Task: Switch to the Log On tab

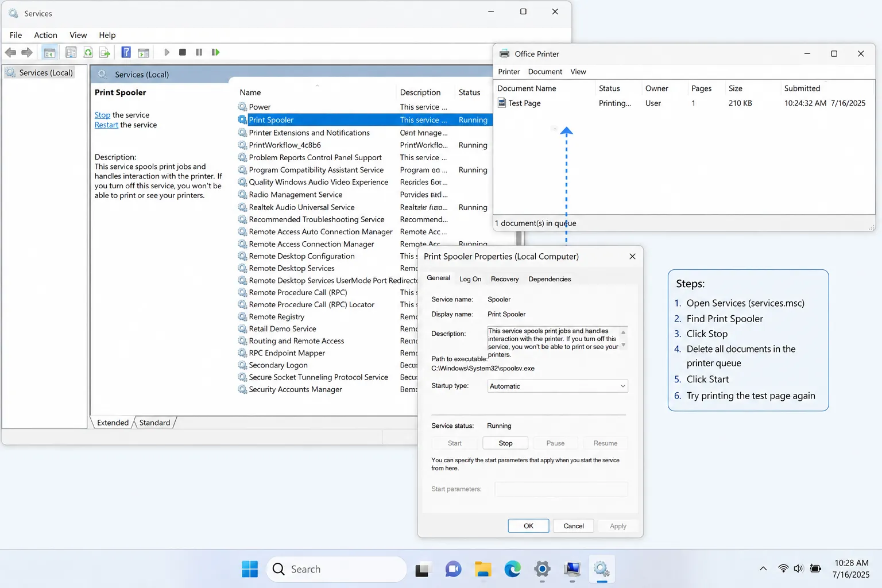Action: 470,279
